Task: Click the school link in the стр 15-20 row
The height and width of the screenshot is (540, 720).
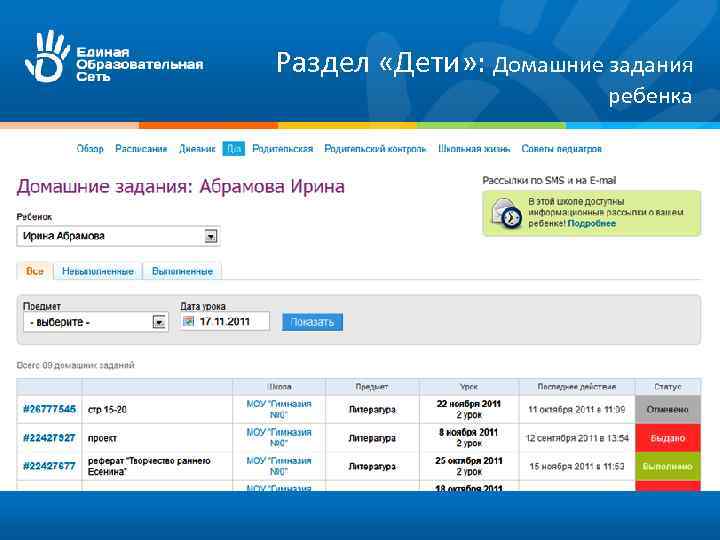Action: pyautogui.click(x=279, y=409)
